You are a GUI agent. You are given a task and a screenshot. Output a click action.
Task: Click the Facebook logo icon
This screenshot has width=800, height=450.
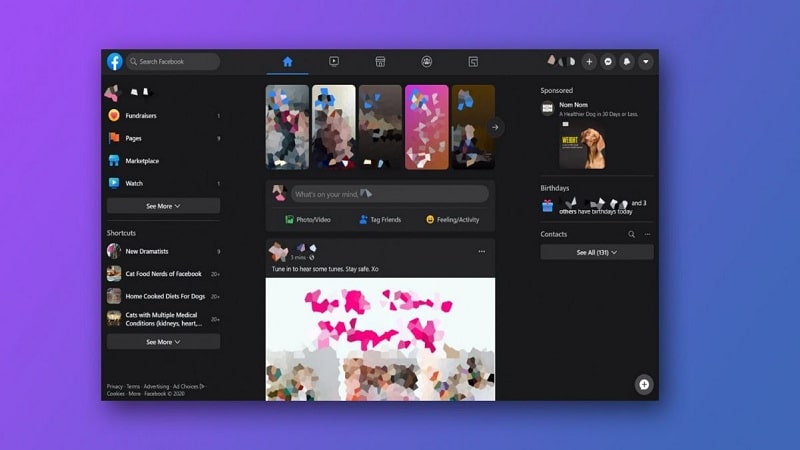click(115, 61)
